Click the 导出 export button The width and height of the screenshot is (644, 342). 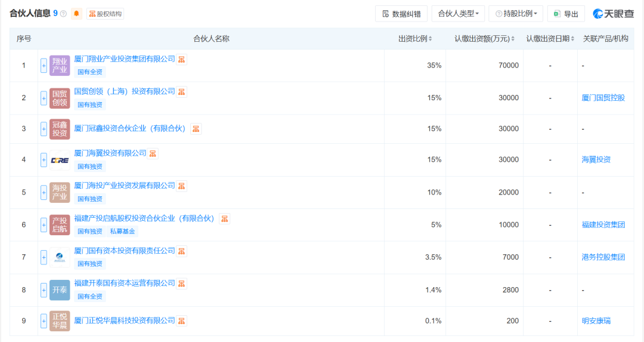point(566,14)
